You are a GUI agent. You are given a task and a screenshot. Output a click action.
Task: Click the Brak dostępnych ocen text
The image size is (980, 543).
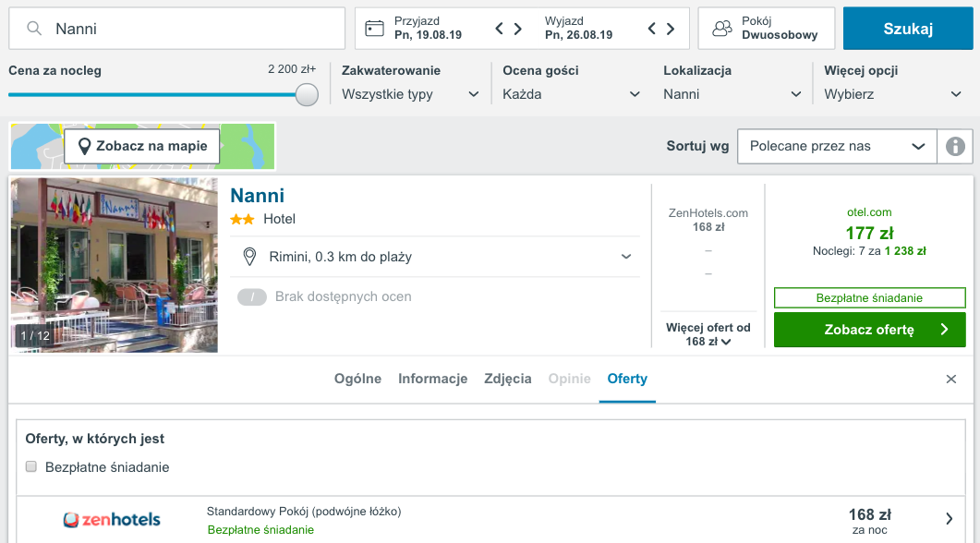[x=343, y=296]
